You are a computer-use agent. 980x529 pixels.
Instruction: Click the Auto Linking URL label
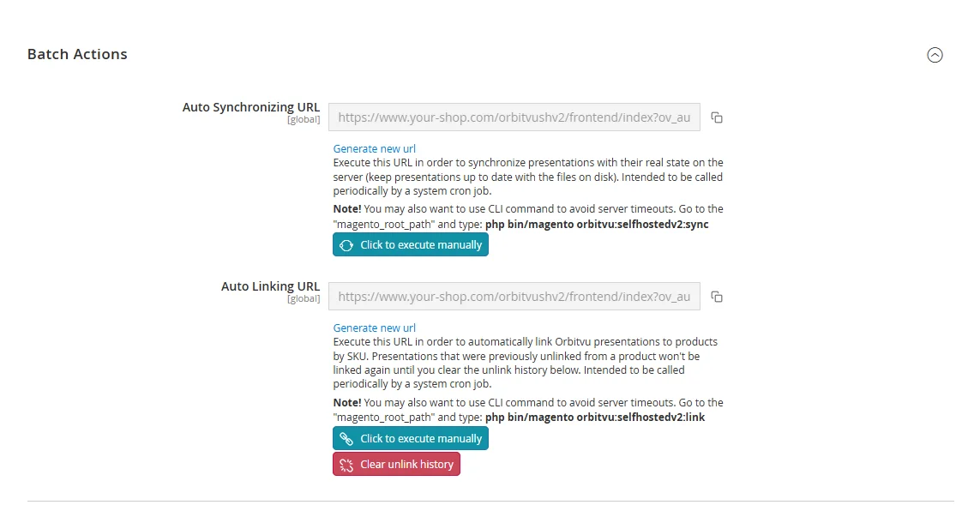pyautogui.click(x=271, y=286)
